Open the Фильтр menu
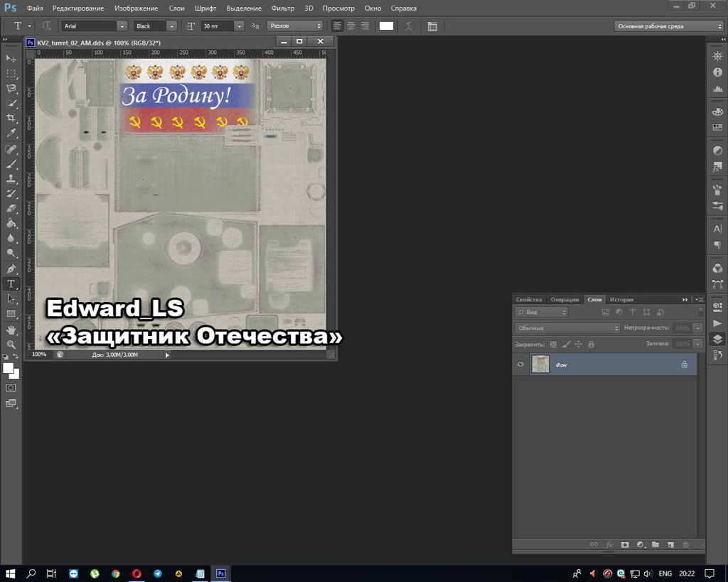The image size is (728, 582). pyautogui.click(x=282, y=8)
